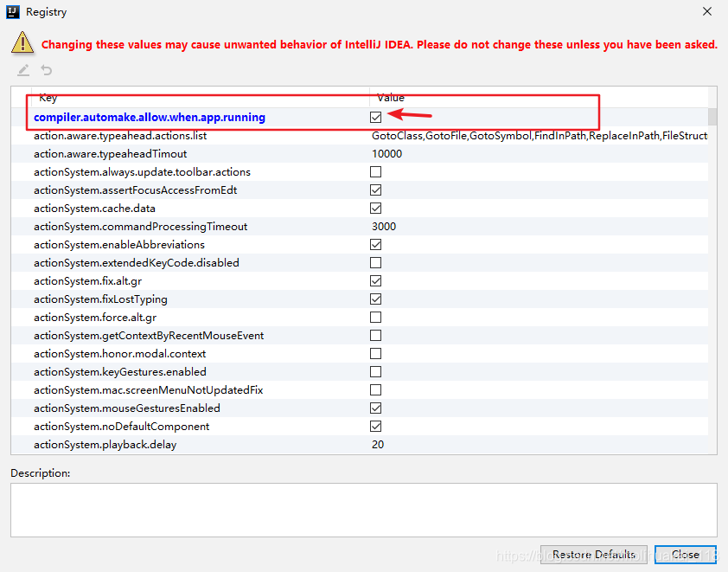Screen dimensions: 728x572
Task: Check actionSystem.honor.modal.context checkbox
Action: 375,354
